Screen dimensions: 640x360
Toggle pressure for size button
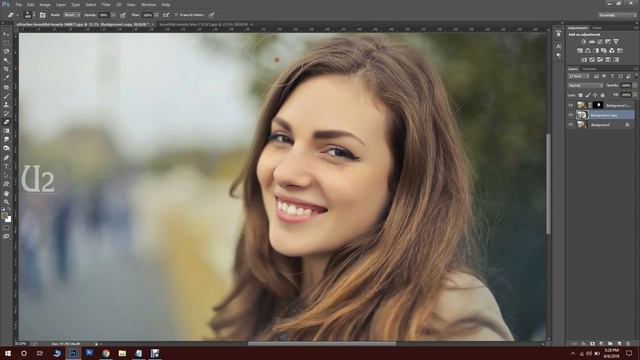211,15
